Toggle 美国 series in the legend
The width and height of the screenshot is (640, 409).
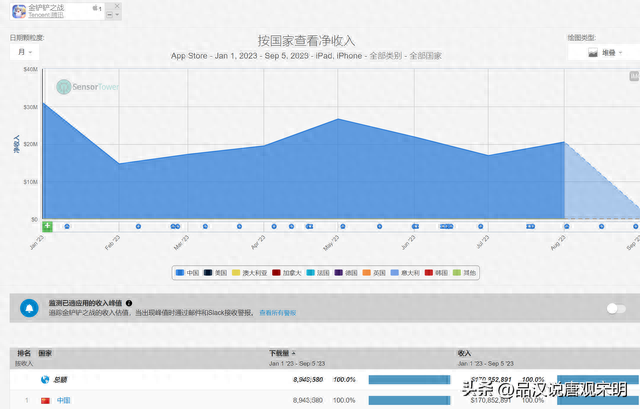[x=215, y=273]
